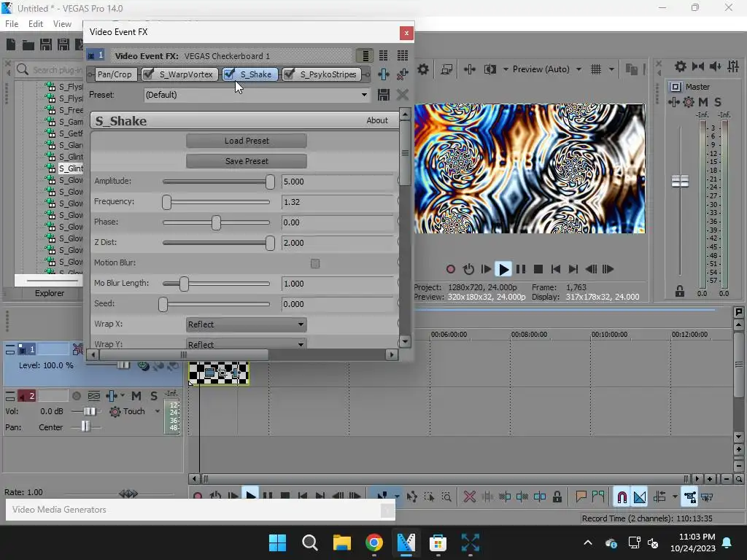Toggle S_PsykoStripes effect checkbox

pos(289,74)
